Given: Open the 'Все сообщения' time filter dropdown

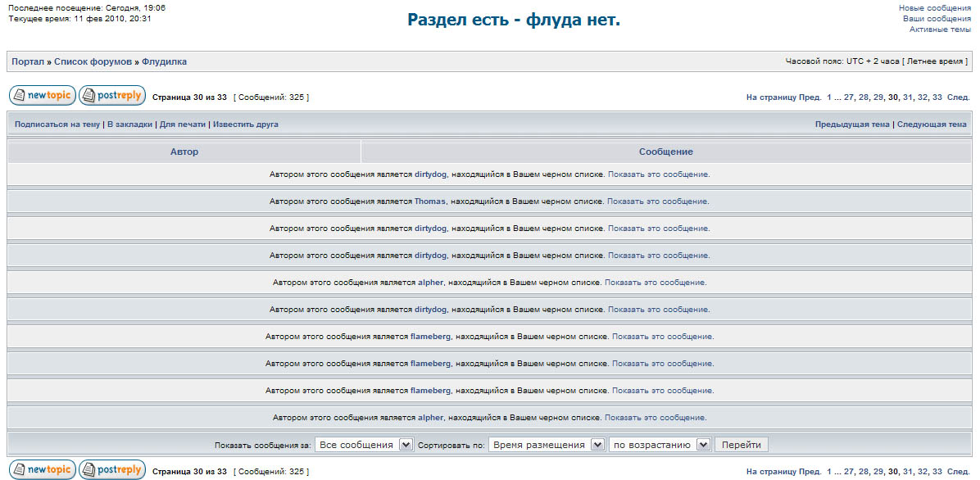Looking at the screenshot, I should 364,445.
